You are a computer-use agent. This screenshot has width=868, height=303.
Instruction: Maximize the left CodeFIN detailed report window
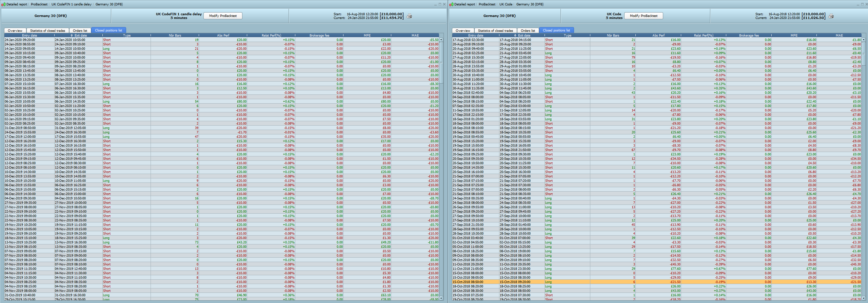tap(440, 4)
